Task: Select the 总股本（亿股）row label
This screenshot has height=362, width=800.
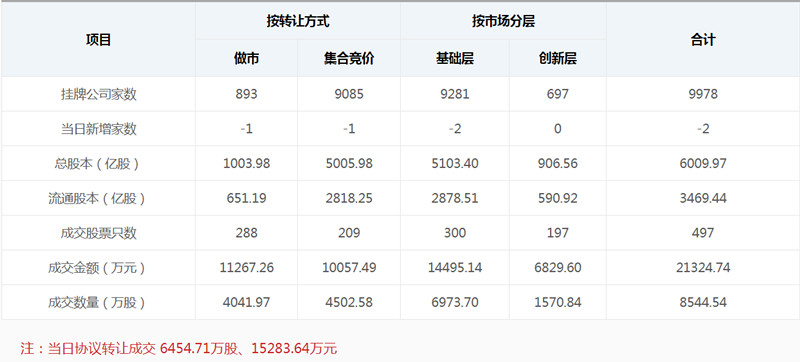Action: (x=98, y=164)
